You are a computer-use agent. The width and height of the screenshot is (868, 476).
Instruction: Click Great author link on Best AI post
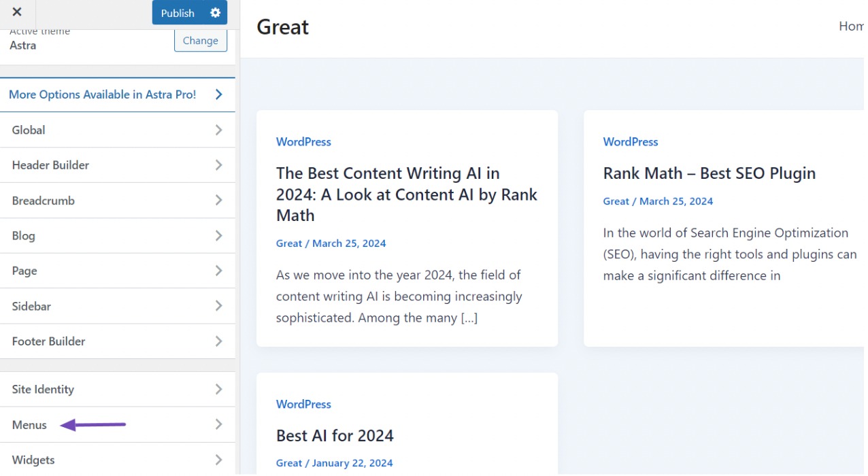pos(289,464)
